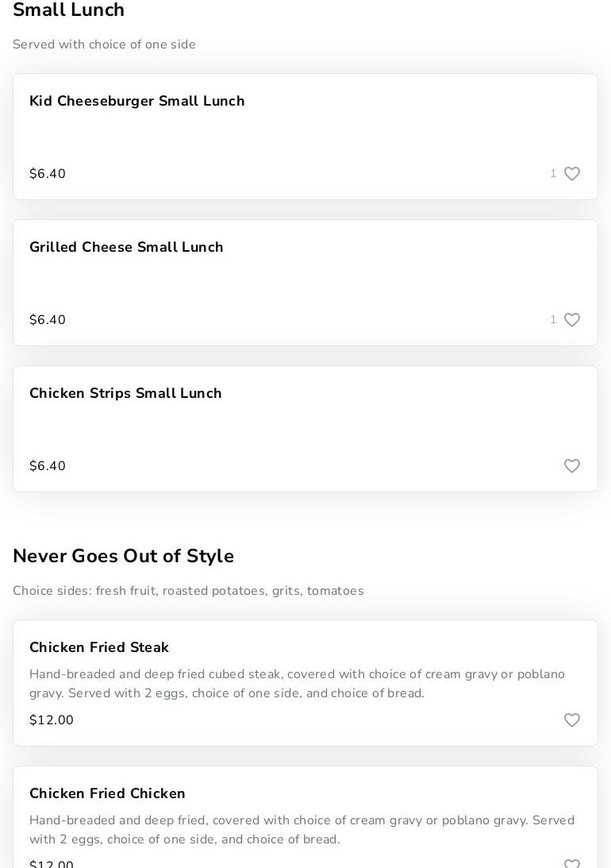Tap heart on Chicken Strips Small Lunch
Image resolution: width=611 pixels, height=868 pixels.
point(571,466)
